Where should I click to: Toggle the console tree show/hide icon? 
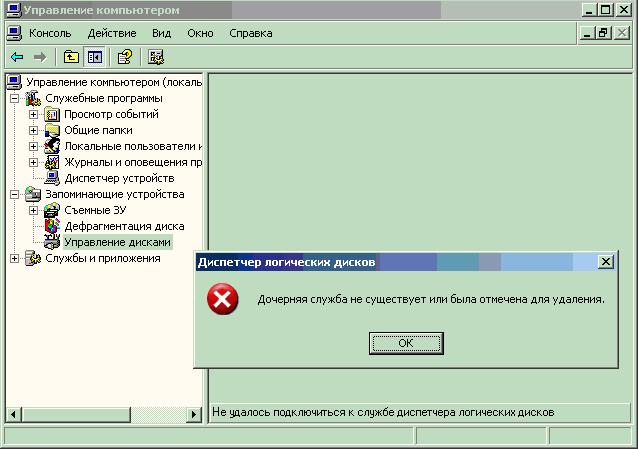pos(94,57)
